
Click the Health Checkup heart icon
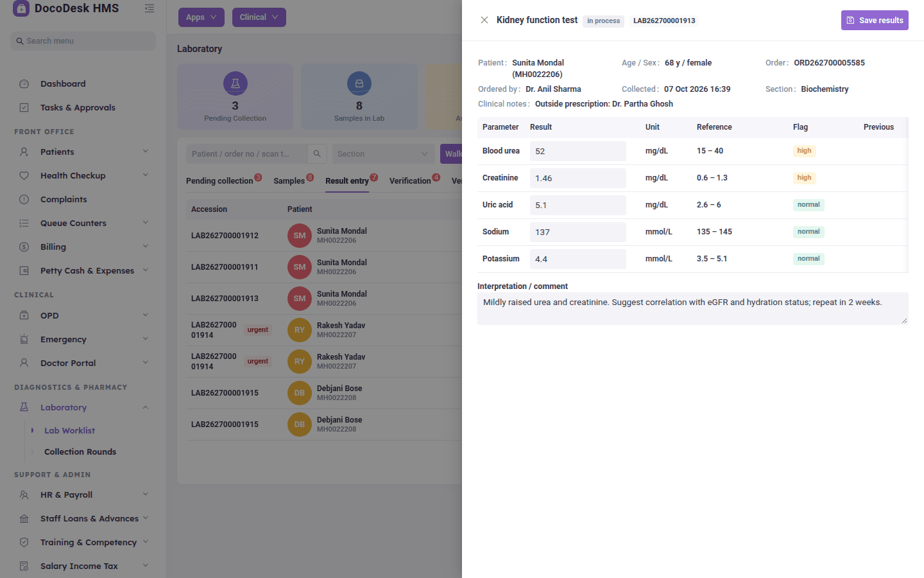(24, 175)
